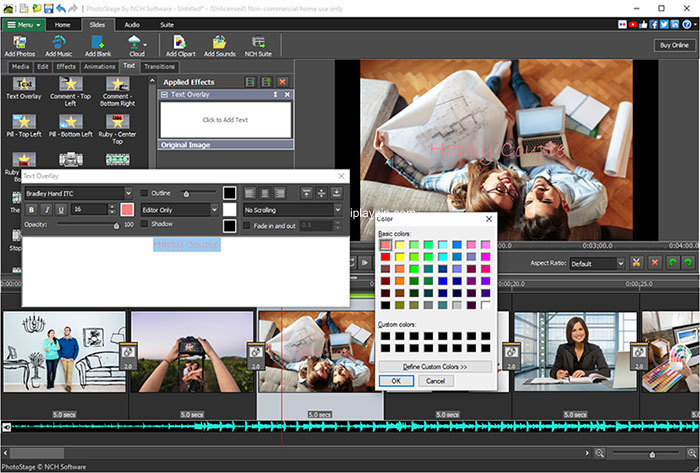Click the Facebook share icon

[x=654, y=25]
